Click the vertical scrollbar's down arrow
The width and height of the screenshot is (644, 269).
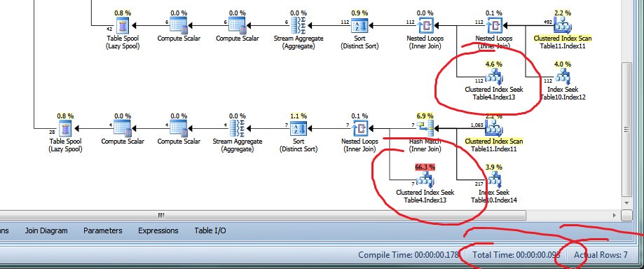tap(626, 203)
